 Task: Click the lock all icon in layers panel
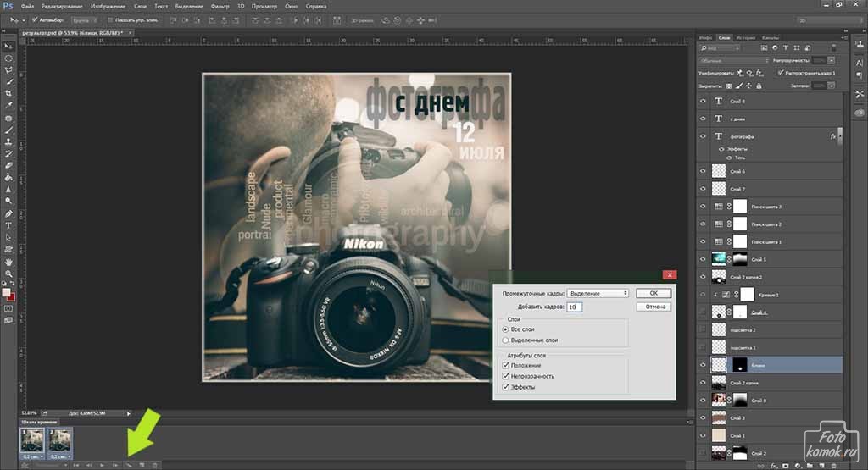759,86
